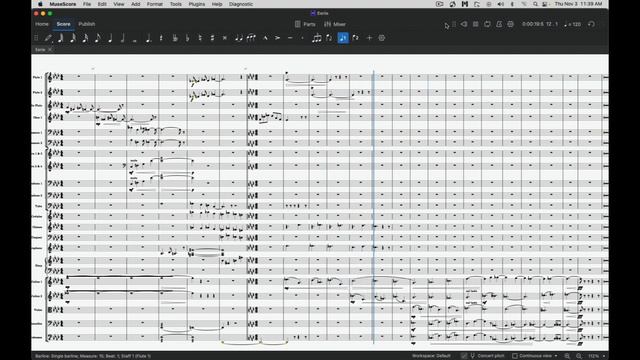Open the tuplet tool
The width and height of the screenshot is (640, 360).
[x=316, y=38]
